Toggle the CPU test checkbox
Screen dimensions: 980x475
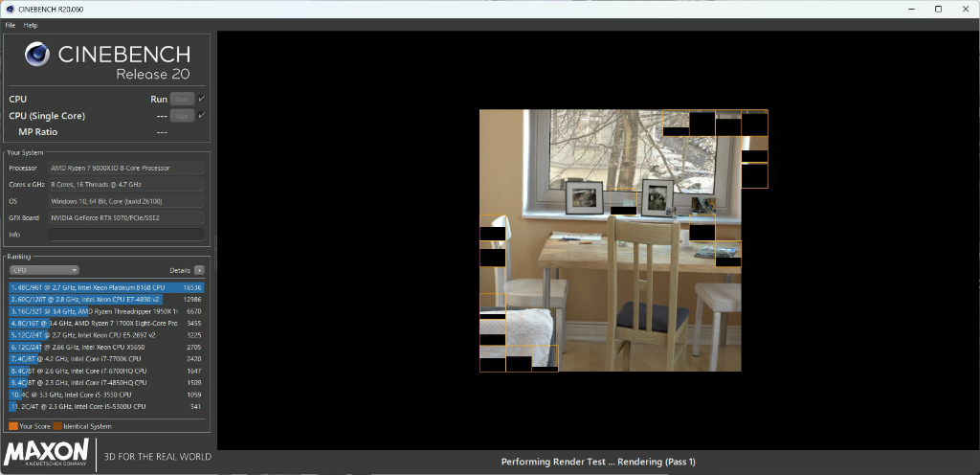coord(201,99)
